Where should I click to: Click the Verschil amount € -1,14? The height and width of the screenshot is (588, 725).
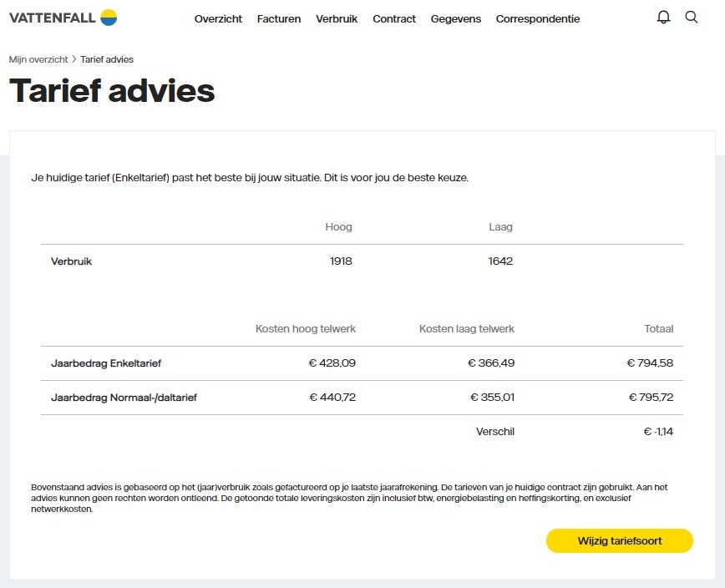658,432
